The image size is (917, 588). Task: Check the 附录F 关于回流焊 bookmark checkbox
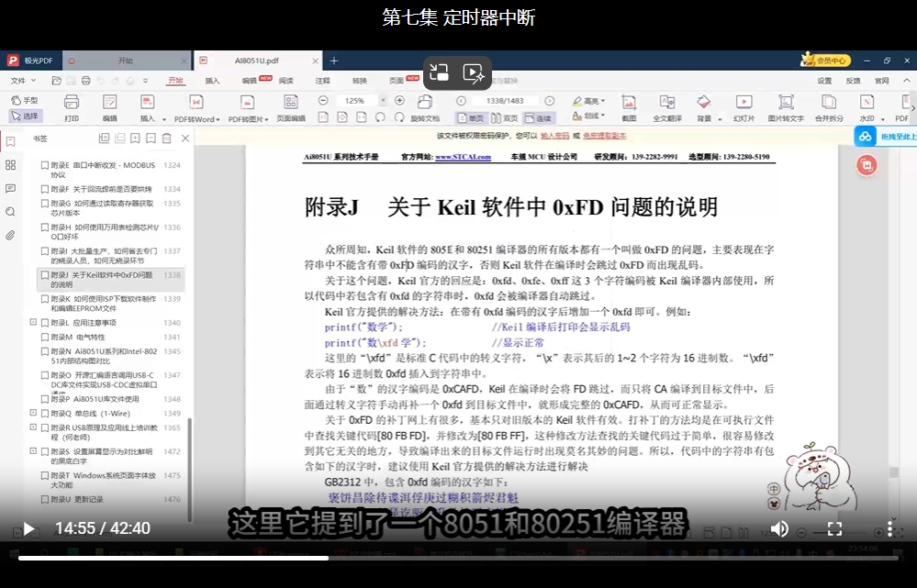[x=44, y=189]
